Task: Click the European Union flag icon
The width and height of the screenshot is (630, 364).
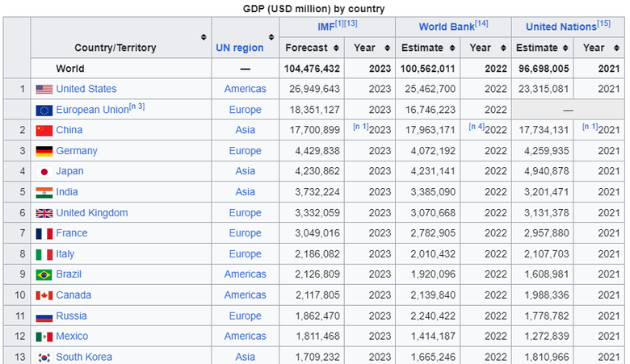Action: (x=44, y=111)
